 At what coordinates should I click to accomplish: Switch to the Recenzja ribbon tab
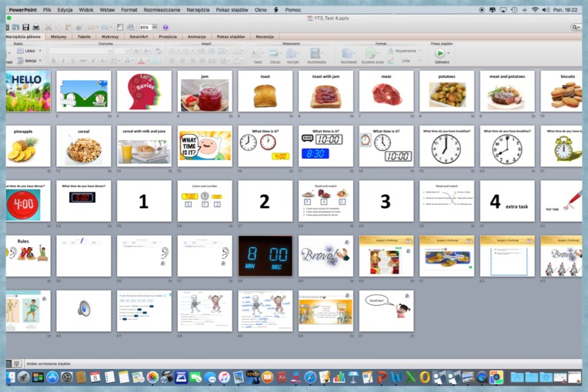(265, 37)
